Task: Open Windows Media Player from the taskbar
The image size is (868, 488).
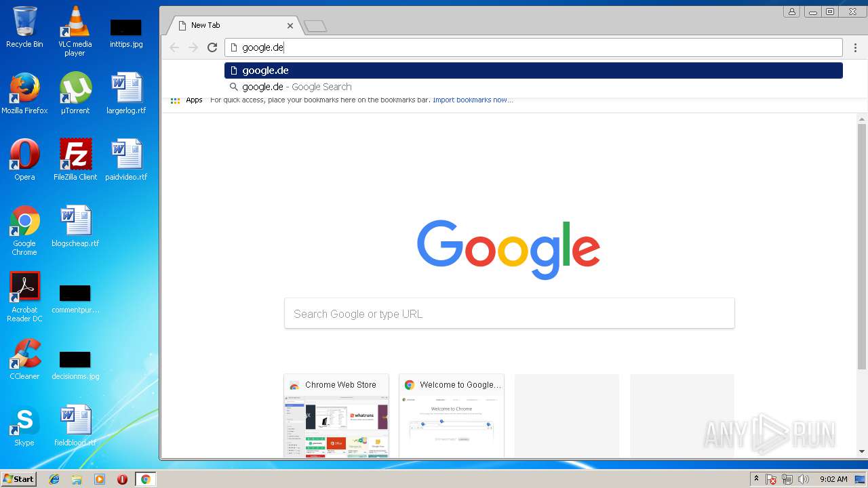Action: coord(100,479)
